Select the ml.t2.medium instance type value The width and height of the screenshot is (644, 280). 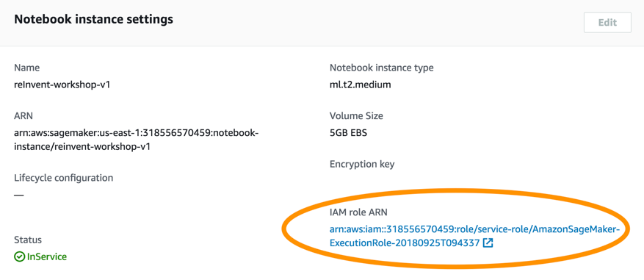click(361, 85)
